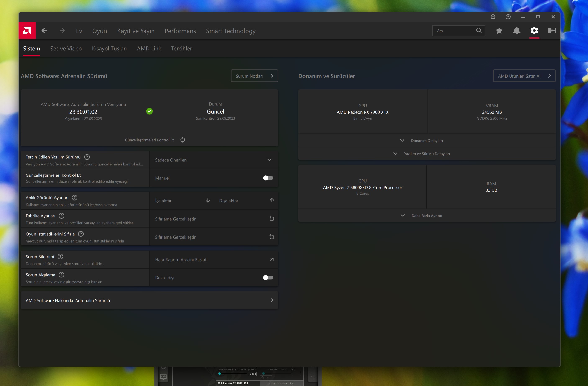Go forward with the right arrow

(62, 31)
